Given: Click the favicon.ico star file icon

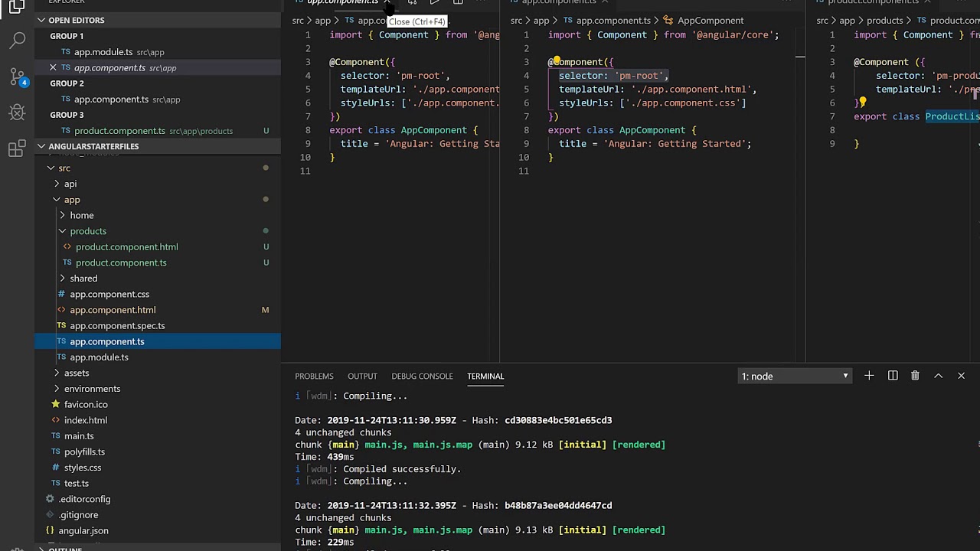Looking at the screenshot, I should pos(55,404).
